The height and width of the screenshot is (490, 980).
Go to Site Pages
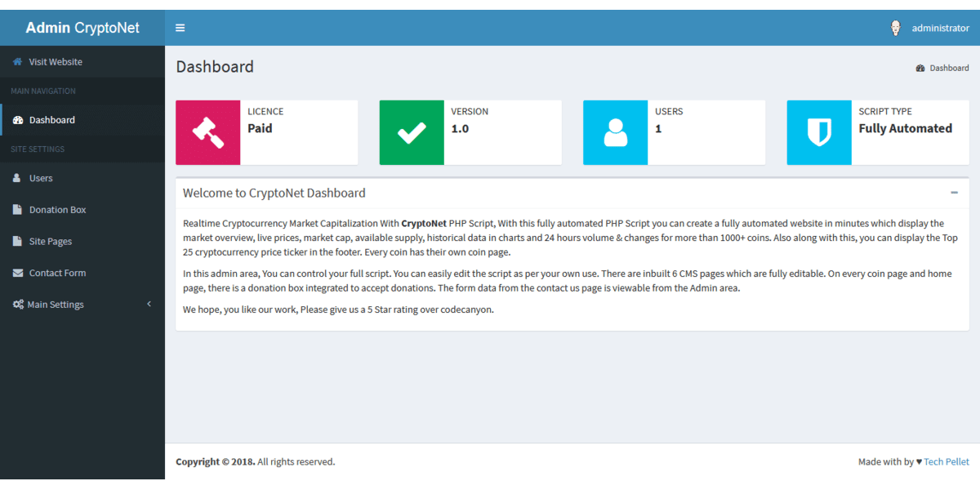point(82,242)
